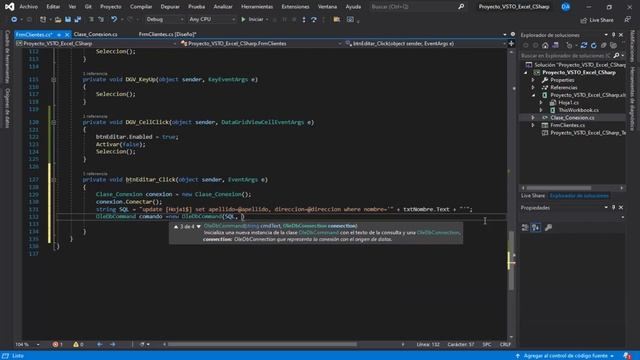
Task: Click the Explorador de soluciones bottom tab
Action: click(579, 196)
